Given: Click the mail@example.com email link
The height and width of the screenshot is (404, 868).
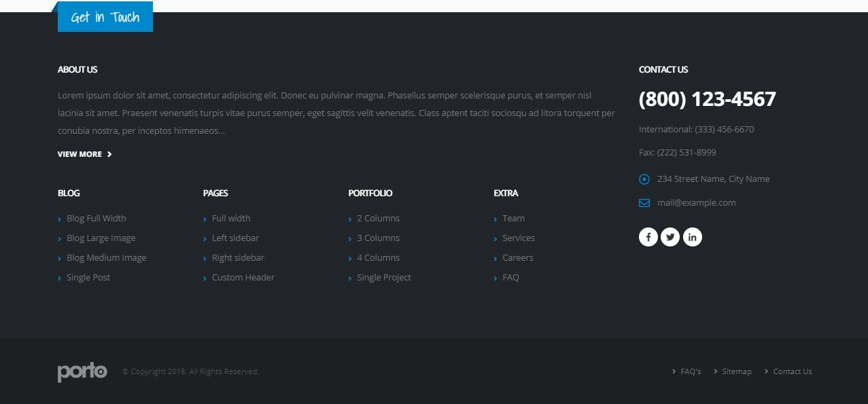Looking at the screenshot, I should pyautogui.click(x=696, y=202).
